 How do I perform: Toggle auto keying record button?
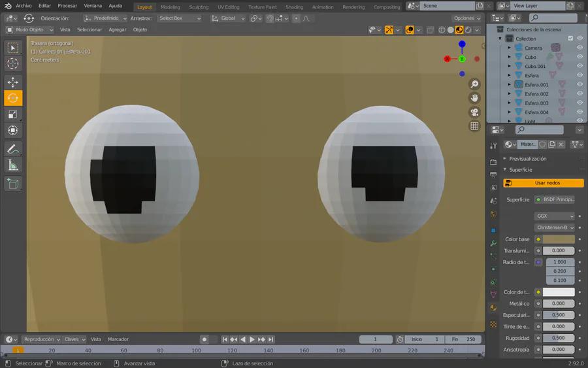204,339
